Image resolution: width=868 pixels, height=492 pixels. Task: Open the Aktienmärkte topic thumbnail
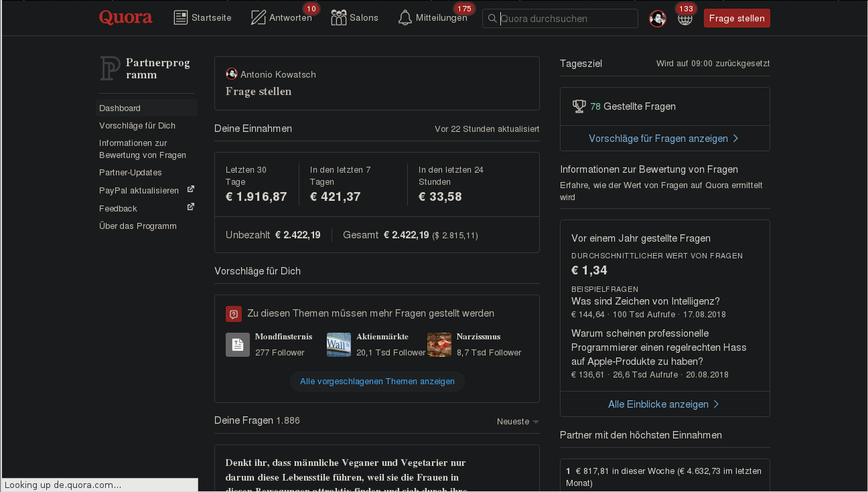pyautogui.click(x=339, y=345)
